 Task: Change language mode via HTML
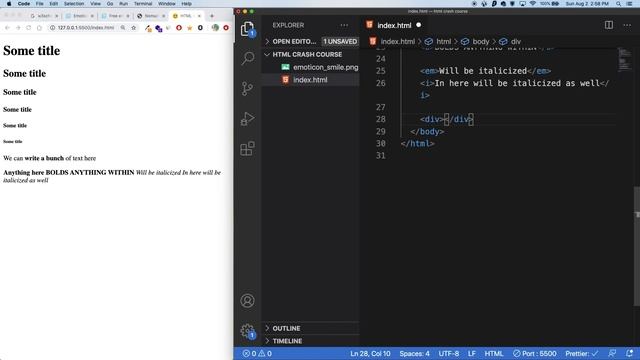pos(494,353)
